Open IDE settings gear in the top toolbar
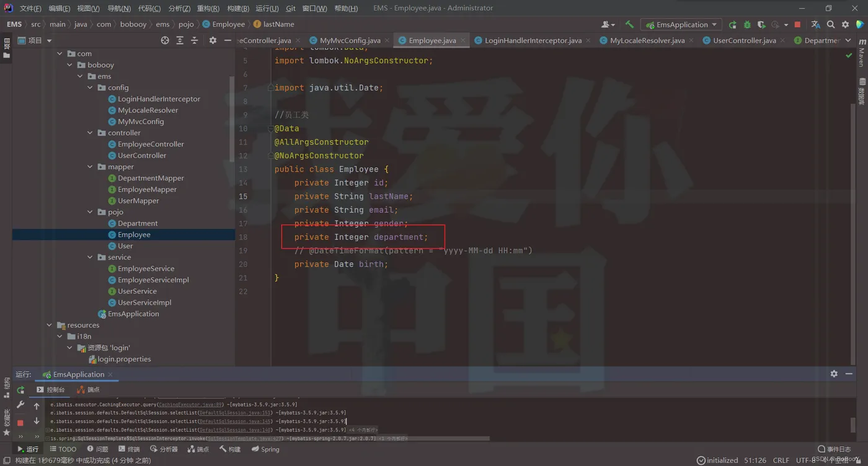This screenshot has height=466, width=868. coord(845,25)
